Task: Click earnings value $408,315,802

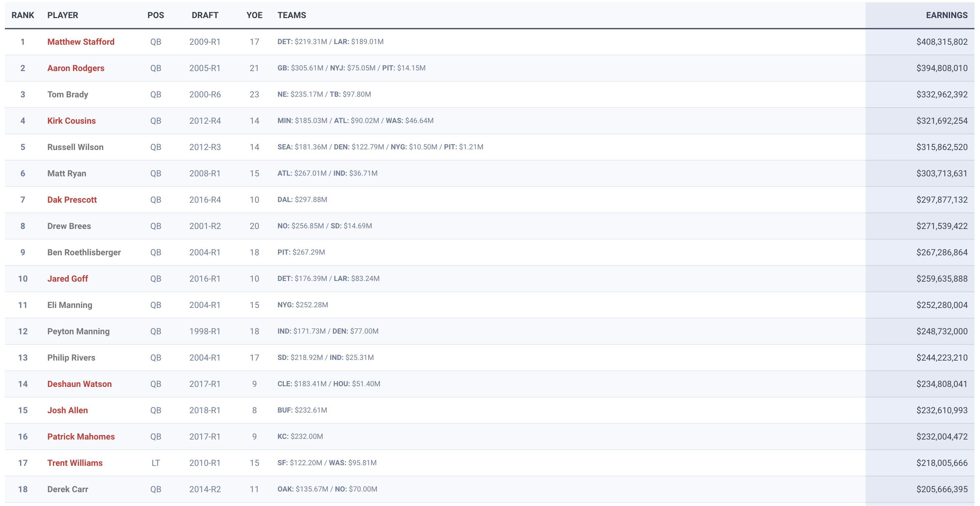Action: tap(942, 42)
